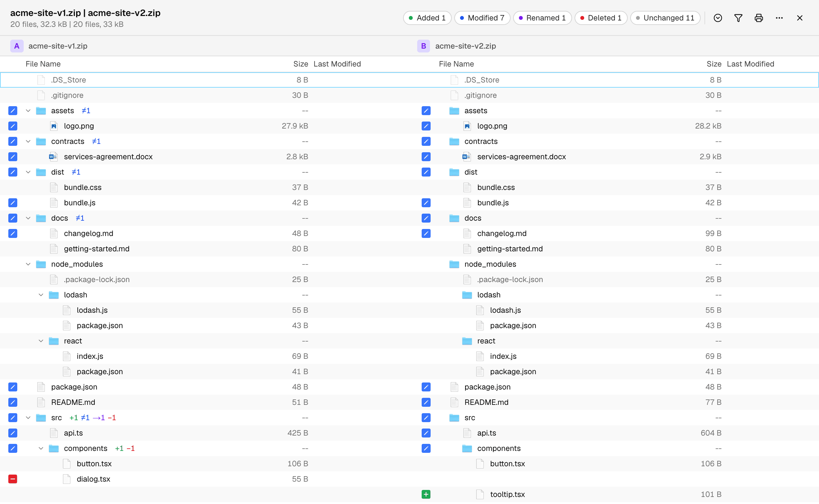
Task: Click the assets folder icon in archive A
Action: tap(41, 111)
